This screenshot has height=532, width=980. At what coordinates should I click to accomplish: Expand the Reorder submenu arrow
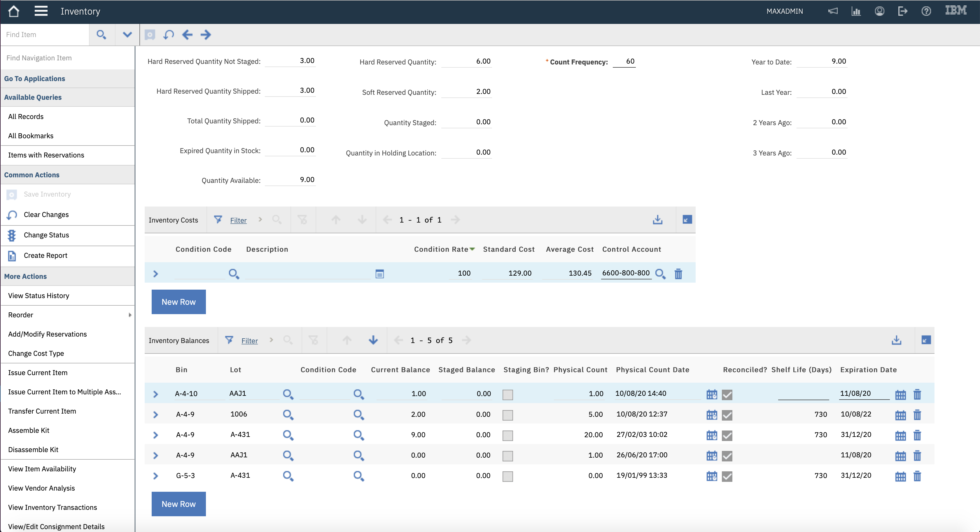(130, 315)
